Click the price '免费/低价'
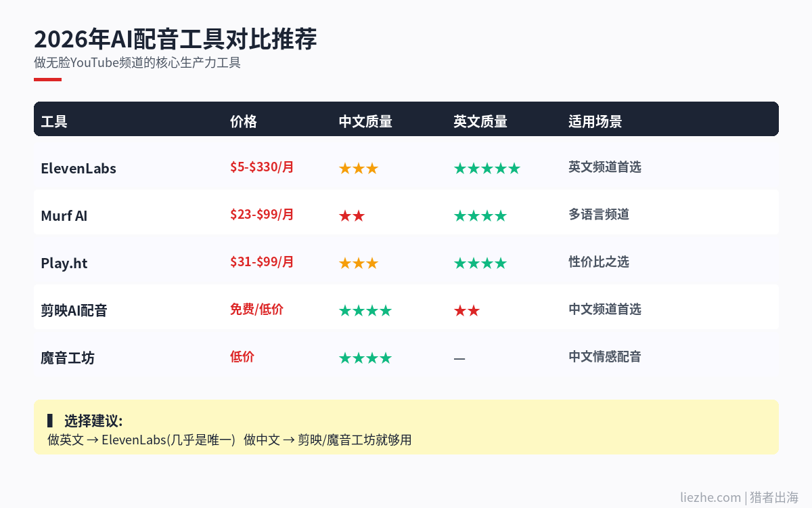This screenshot has width=812, height=508. click(256, 310)
